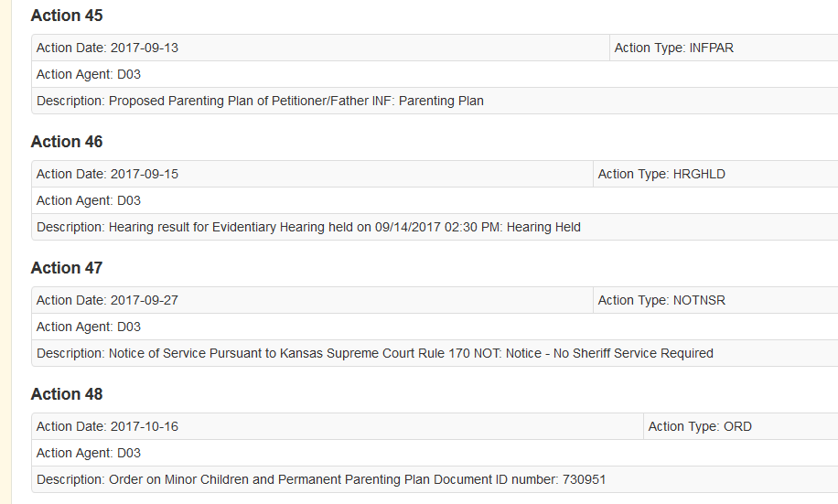Select Action Date 2017-10-16 cell
Image resolution: width=838 pixels, height=504 pixels.
[x=113, y=426]
